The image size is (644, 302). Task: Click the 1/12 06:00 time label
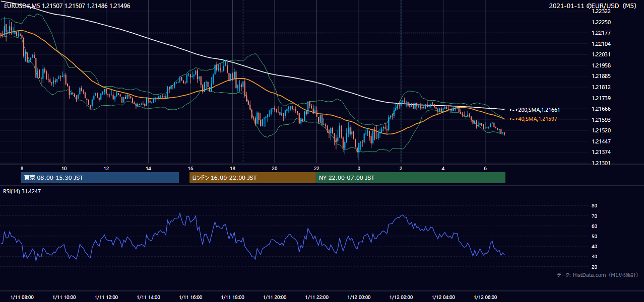click(485, 297)
